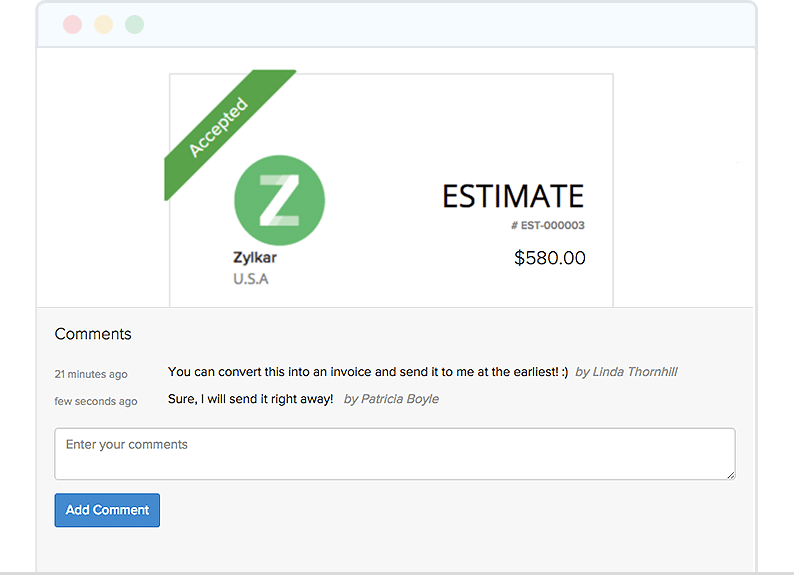The image size is (794, 575).
Task: Click the Comments section heading
Action: (93, 334)
